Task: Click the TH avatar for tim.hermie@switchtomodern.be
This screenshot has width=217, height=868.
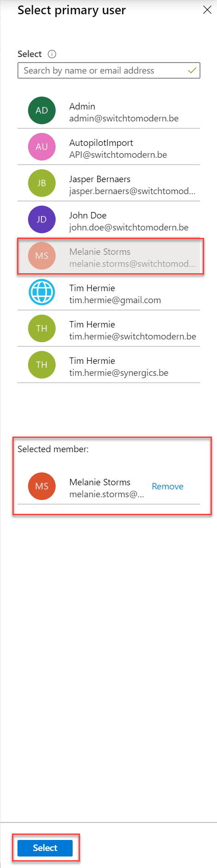Action: coord(42,328)
